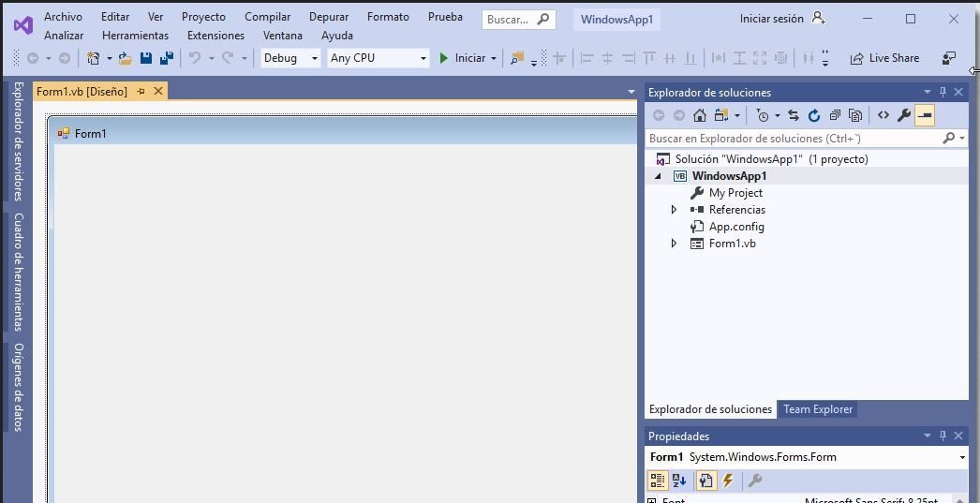Image resolution: width=980 pixels, height=503 pixels.
Task: Click the Home icon in Explorador de soluciones
Action: click(x=700, y=115)
